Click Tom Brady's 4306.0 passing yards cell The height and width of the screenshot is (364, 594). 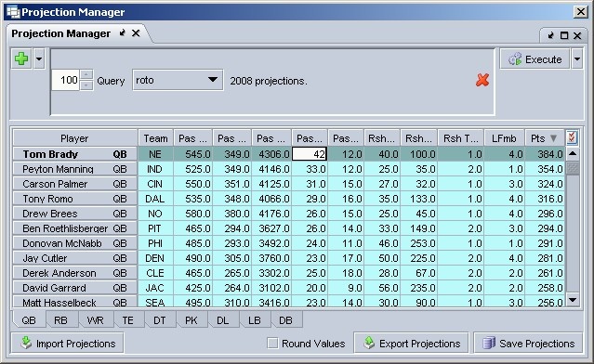[271, 154]
